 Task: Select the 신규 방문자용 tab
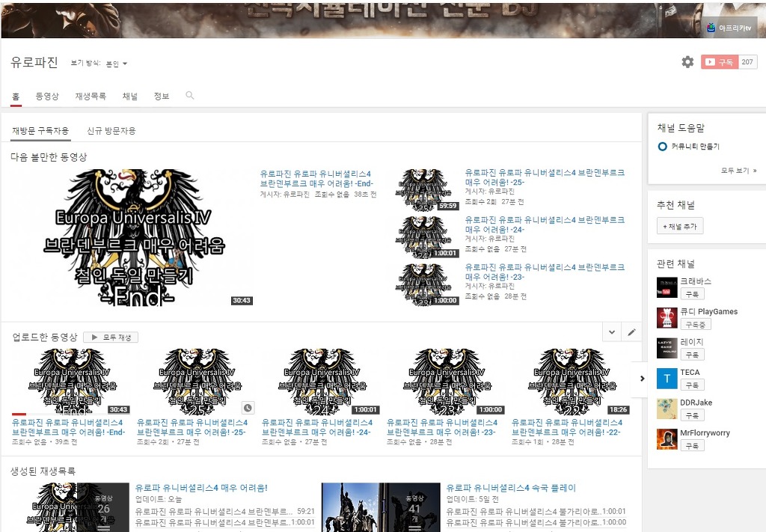(x=111, y=131)
